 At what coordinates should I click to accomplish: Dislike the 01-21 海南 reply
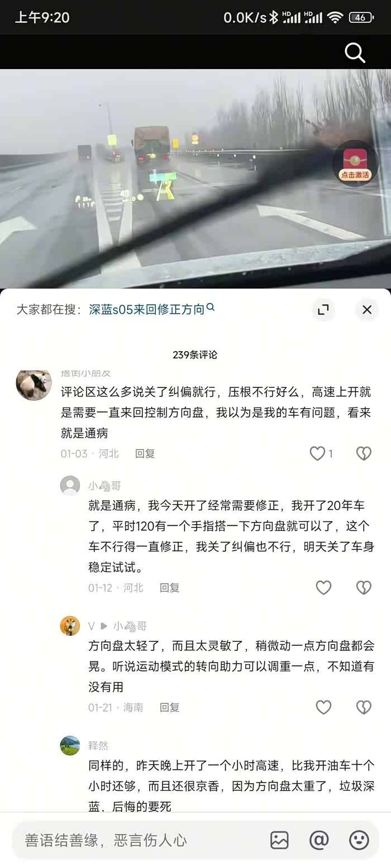coord(364,707)
